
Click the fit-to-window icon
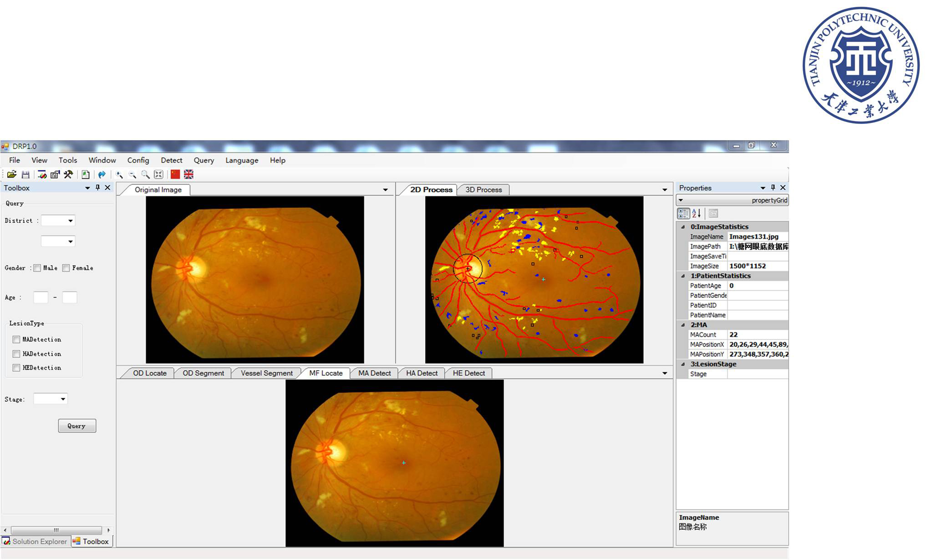(159, 174)
